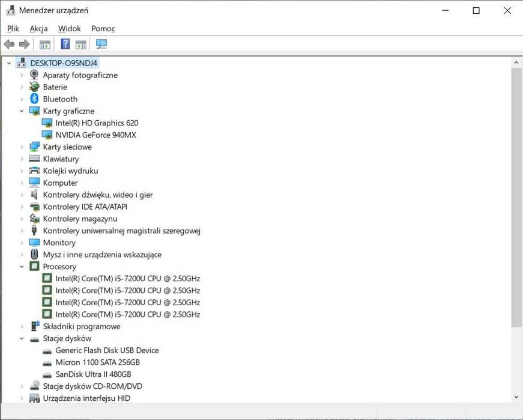Click the Back arrow toolbar icon
This screenshot has width=523, height=420.
coord(9,44)
